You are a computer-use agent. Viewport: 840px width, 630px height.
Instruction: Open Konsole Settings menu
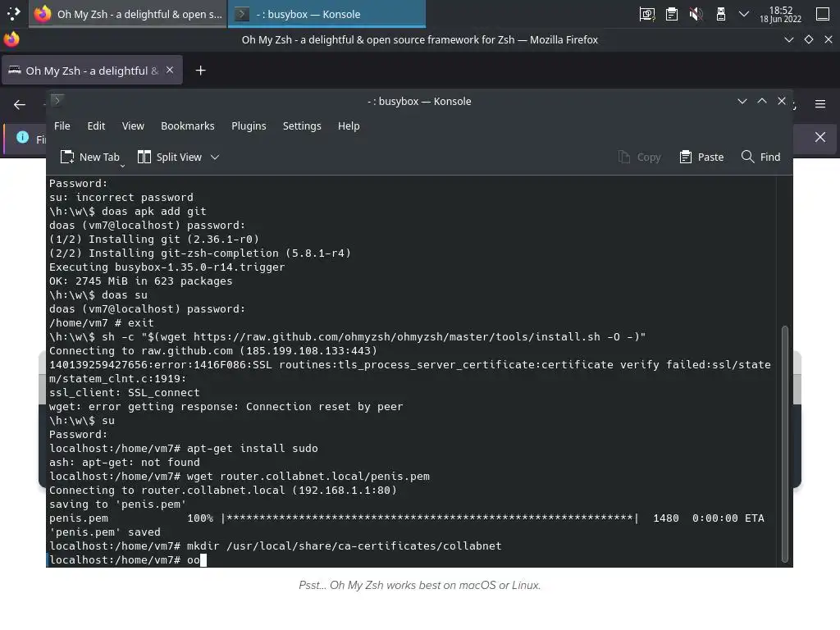pyautogui.click(x=302, y=126)
